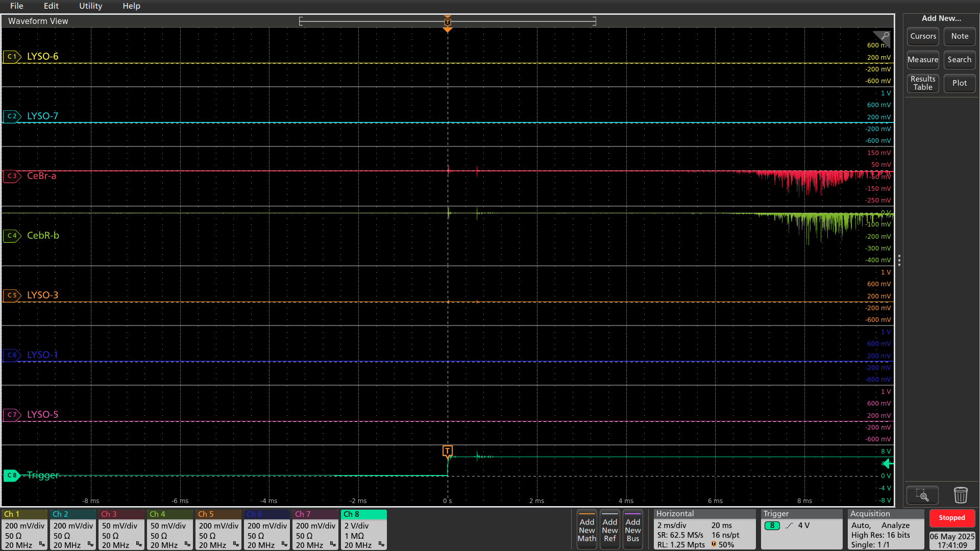This screenshot has width=980, height=551.
Task: Toggle the Ch 8 channel badge
Action: tap(363, 530)
